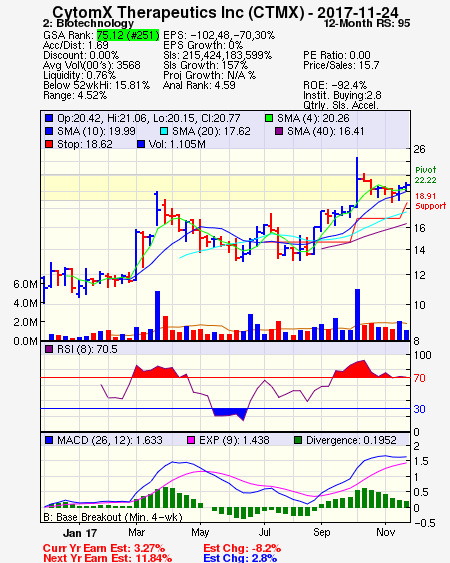This screenshot has width=450, height=563.
Task: Click the Mar axis label
Action: [x=136, y=532]
